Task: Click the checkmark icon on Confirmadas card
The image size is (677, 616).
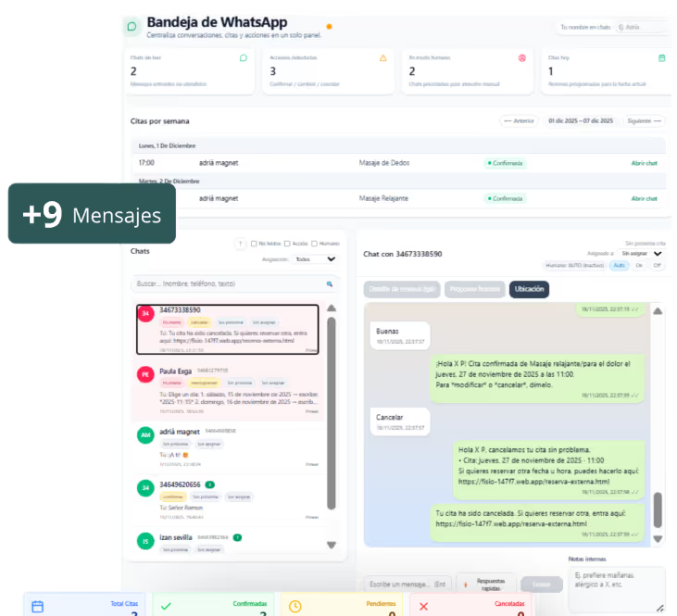Action: coord(166,607)
